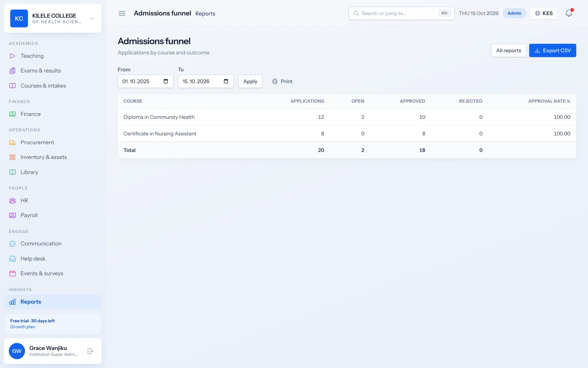Click the Apply button
The height and width of the screenshot is (368, 588).
[250, 81]
